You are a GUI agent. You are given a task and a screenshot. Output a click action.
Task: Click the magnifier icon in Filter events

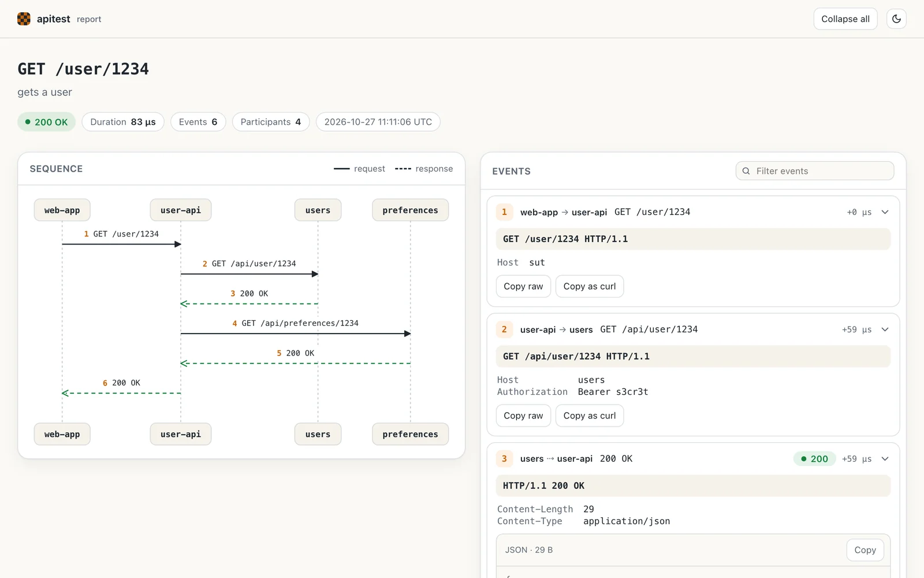coord(746,171)
